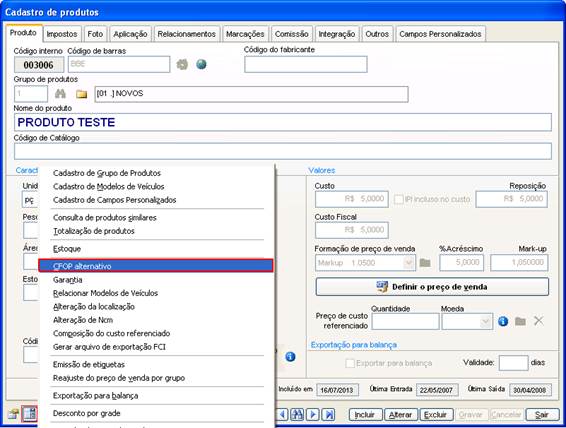Select Cadastro de Modelos de Veículos menu item
The image size is (566, 428).
[156, 187]
